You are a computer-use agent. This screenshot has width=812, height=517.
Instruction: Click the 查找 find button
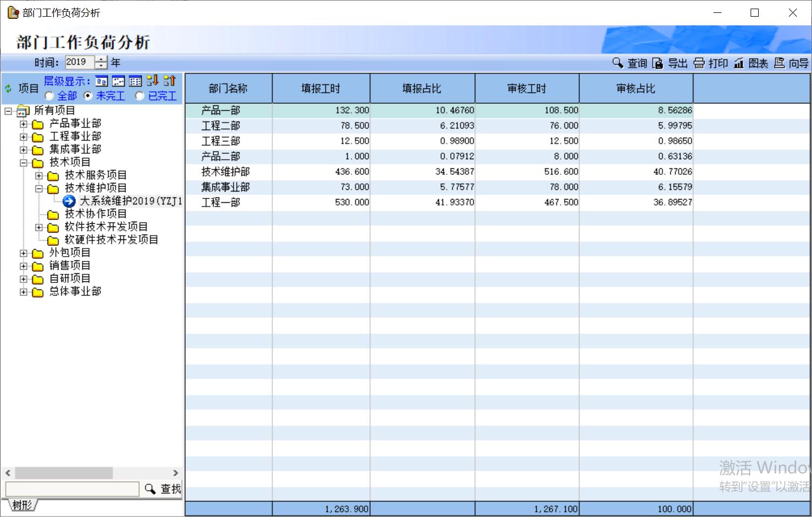[163, 488]
